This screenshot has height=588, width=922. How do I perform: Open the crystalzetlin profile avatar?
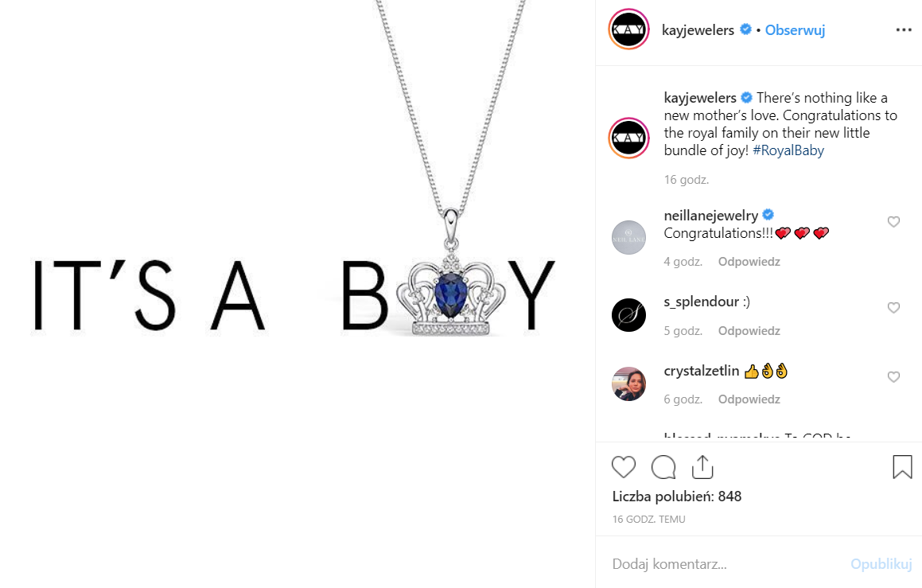pos(628,384)
